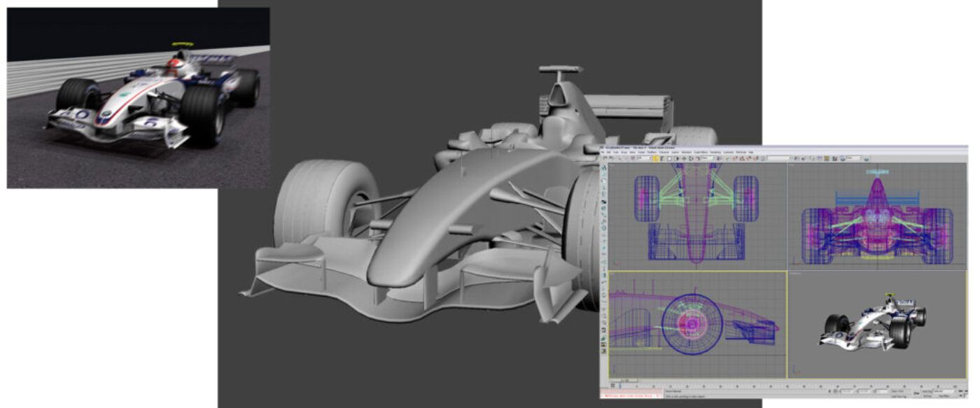Open the Help menu
Viewport: 980px width, 408px height.
pyautogui.click(x=752, y=153)
